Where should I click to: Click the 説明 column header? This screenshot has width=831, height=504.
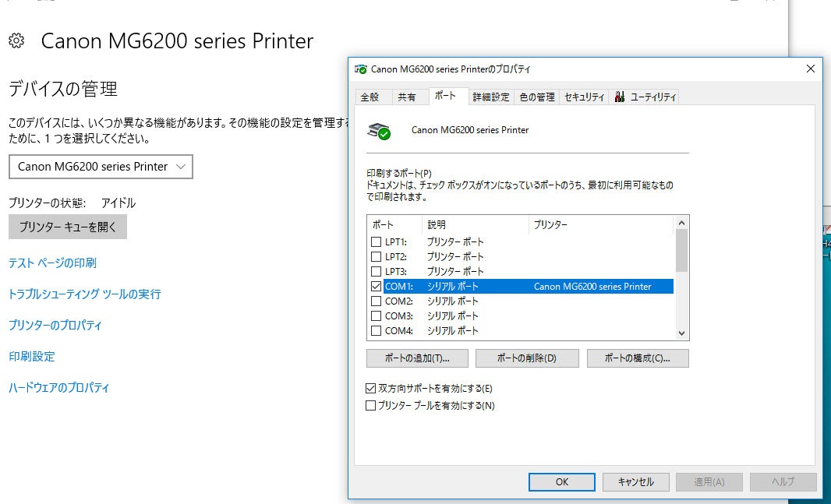click(476, 225)
